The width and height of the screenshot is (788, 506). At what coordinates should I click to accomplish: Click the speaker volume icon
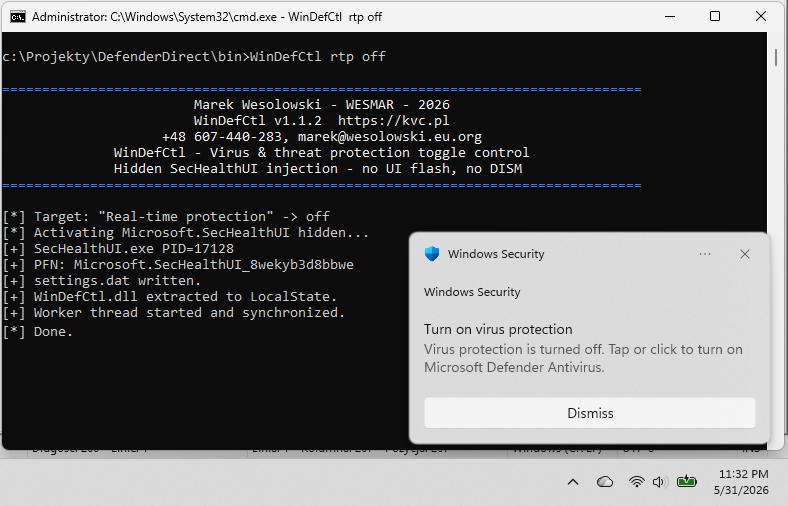pos(659,482)
